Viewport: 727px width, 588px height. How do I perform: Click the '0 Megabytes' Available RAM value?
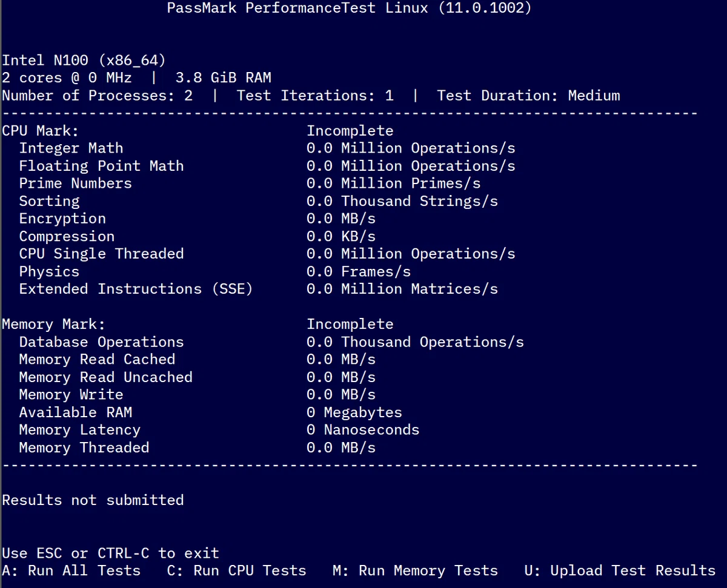click(354, 412)
